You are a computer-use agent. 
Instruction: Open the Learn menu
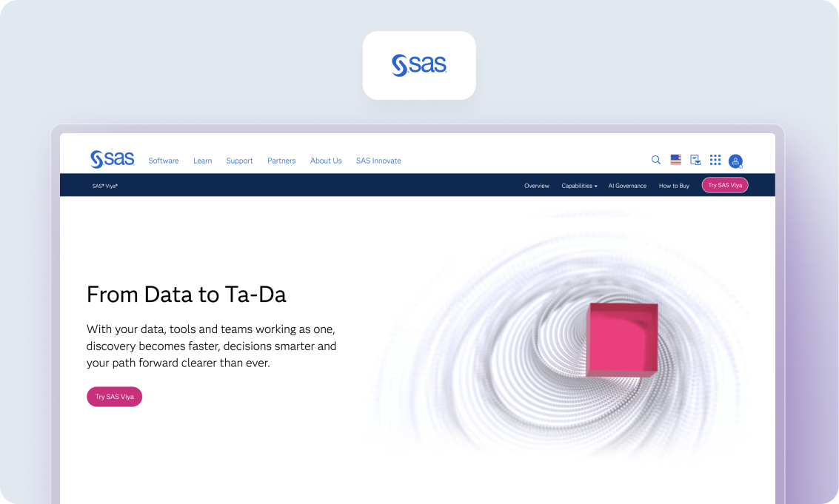(x=202, y=161)
